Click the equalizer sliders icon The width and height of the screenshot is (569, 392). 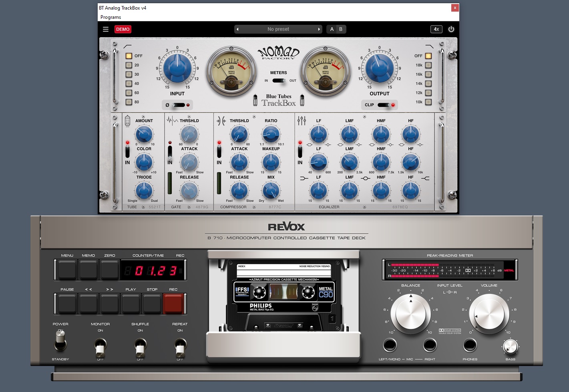point(302,121)
